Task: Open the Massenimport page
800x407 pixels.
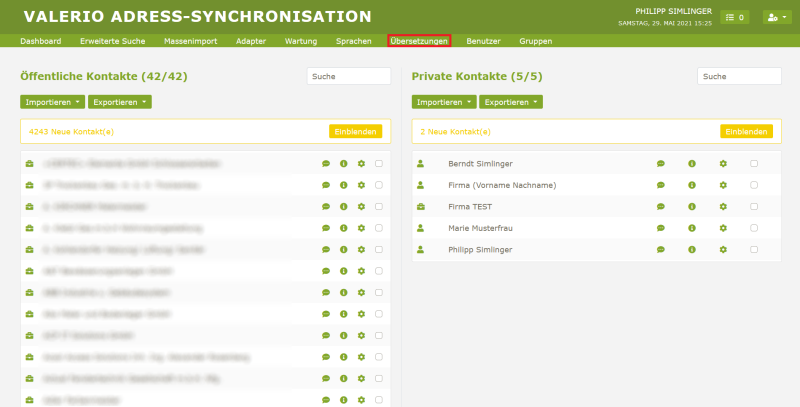Action: tap(191, 41)
